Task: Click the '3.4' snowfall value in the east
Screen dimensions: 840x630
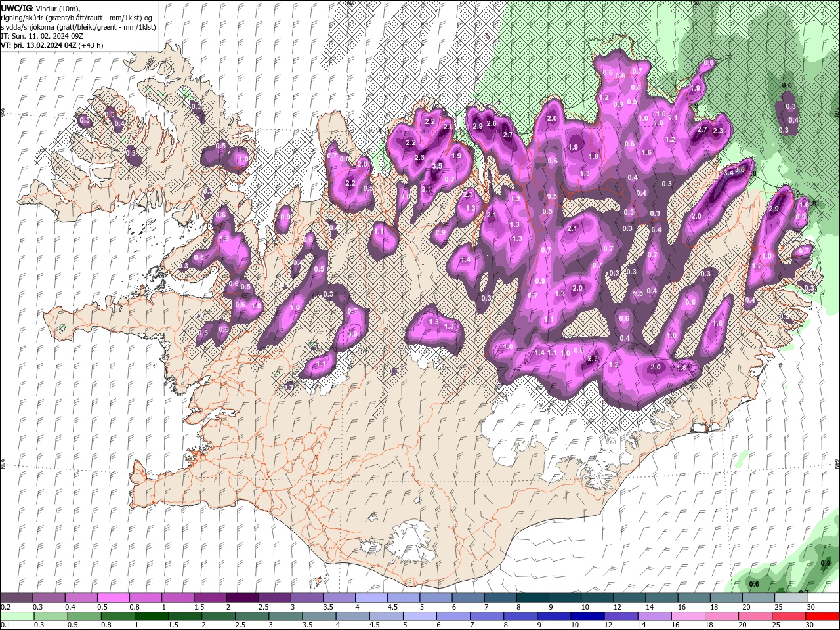Action: [728, 173]
